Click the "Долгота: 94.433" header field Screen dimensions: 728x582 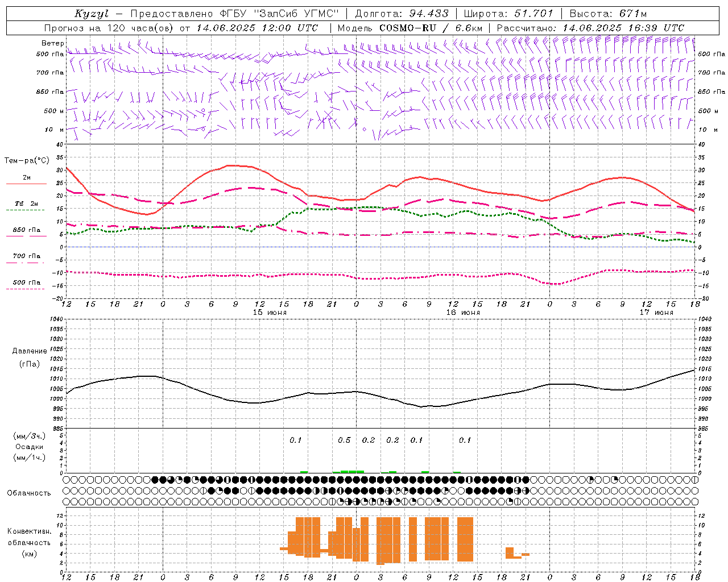pos(402,14)
